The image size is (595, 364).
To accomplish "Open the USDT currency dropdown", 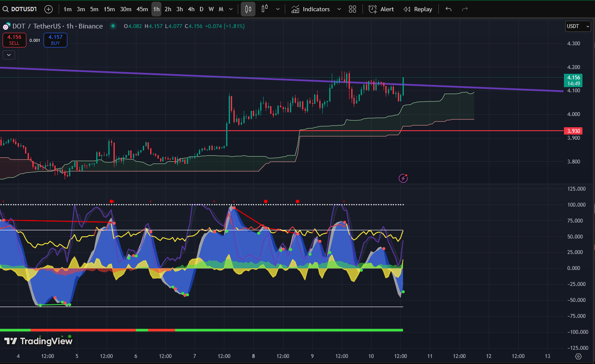I will point(578,26).
